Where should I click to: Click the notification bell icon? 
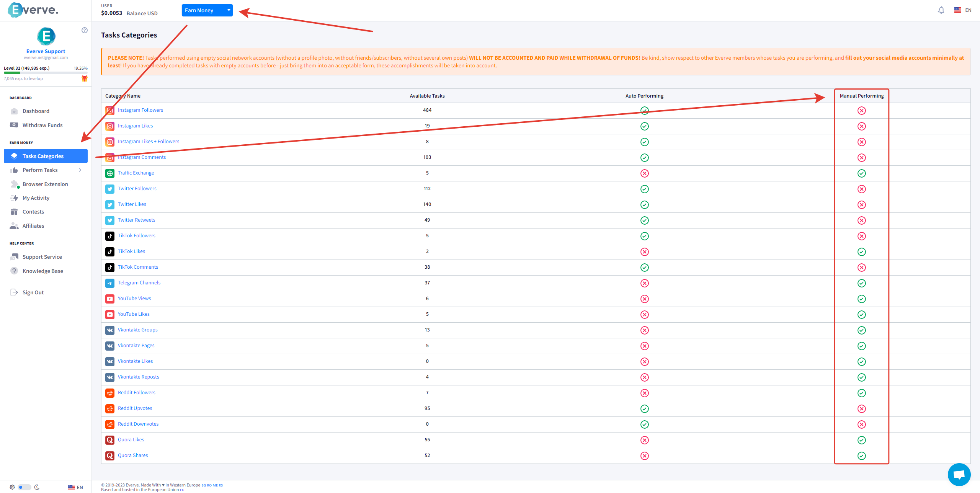[941, 10]
